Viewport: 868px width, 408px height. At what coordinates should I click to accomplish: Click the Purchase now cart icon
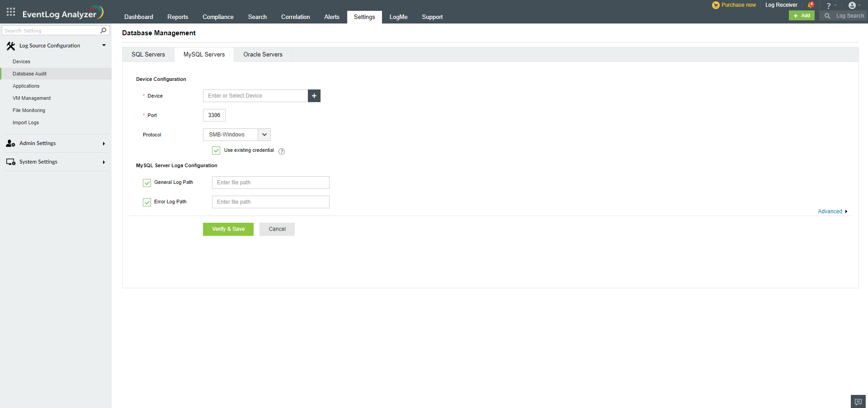click(716, 5)
